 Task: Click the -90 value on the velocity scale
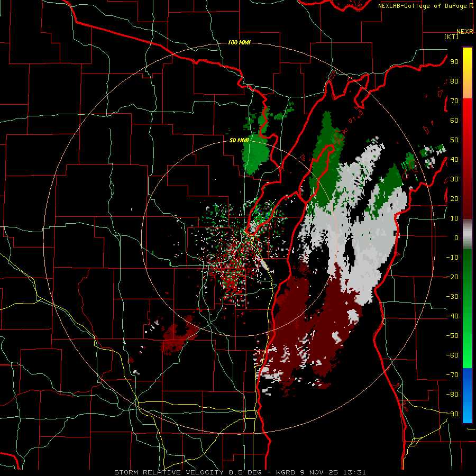click(x=452, y=414)
